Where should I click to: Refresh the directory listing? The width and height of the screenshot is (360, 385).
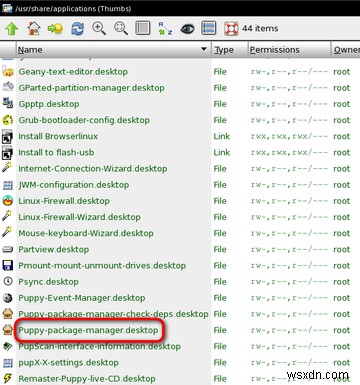click(x=77, y=29)
